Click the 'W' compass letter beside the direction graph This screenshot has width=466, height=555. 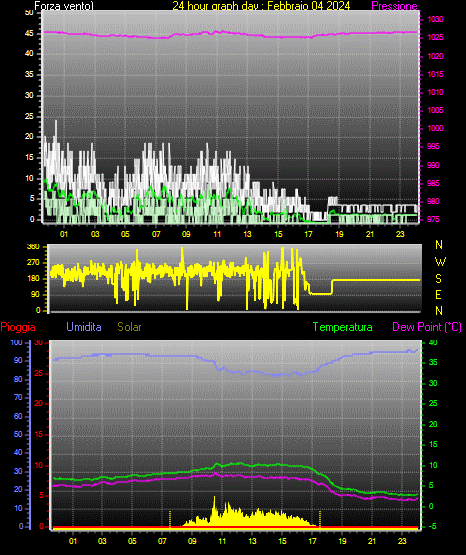click(440, 262)
